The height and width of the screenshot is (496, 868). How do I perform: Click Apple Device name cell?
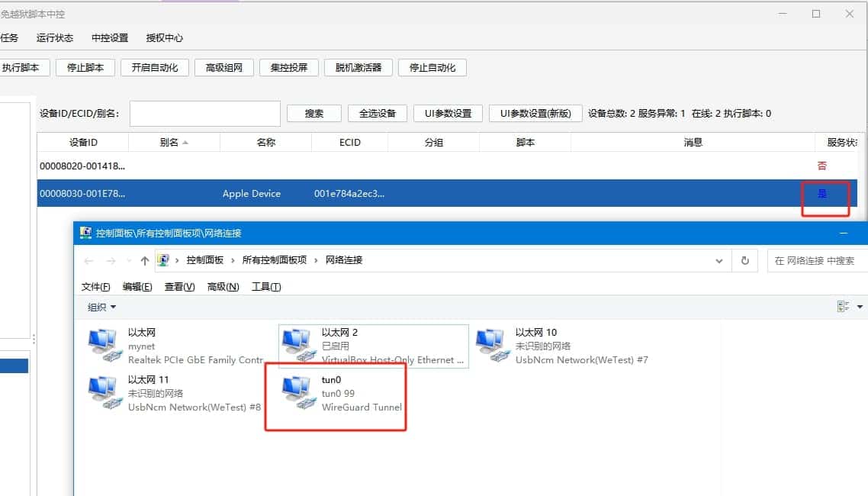(251, 194)
